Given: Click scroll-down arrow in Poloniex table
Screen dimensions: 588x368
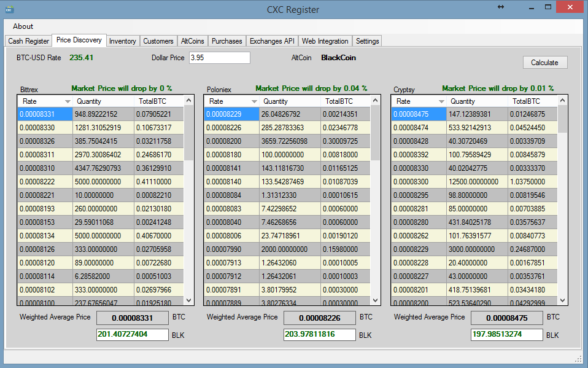Looking at the screenshot, I should [375, 300].
